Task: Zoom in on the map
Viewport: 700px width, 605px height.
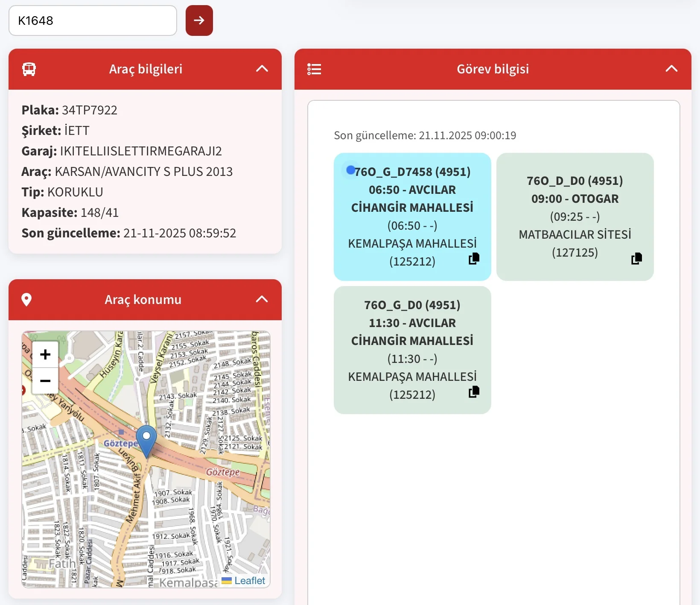Action: pos(45,354)
